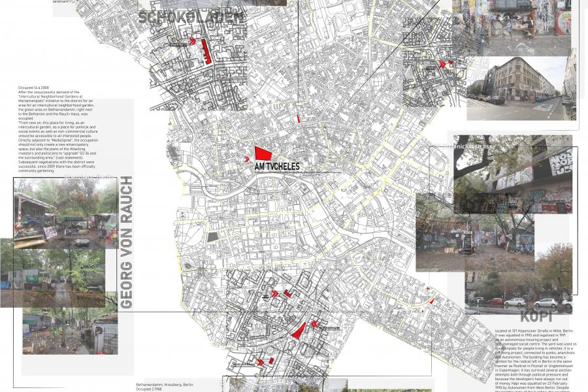588x392 pixels.
Task: Select the long red Schokoladen building footprint
Action: [206, 51]
